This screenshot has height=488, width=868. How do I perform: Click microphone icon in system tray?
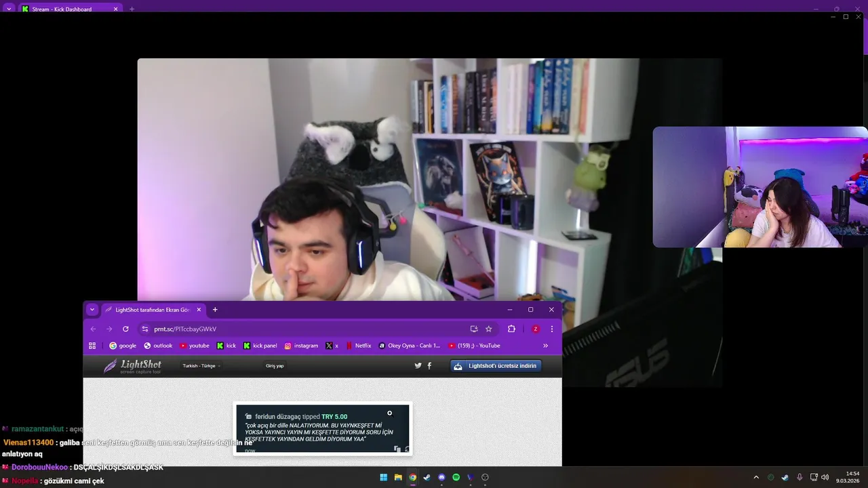click(x=800, y=477)
